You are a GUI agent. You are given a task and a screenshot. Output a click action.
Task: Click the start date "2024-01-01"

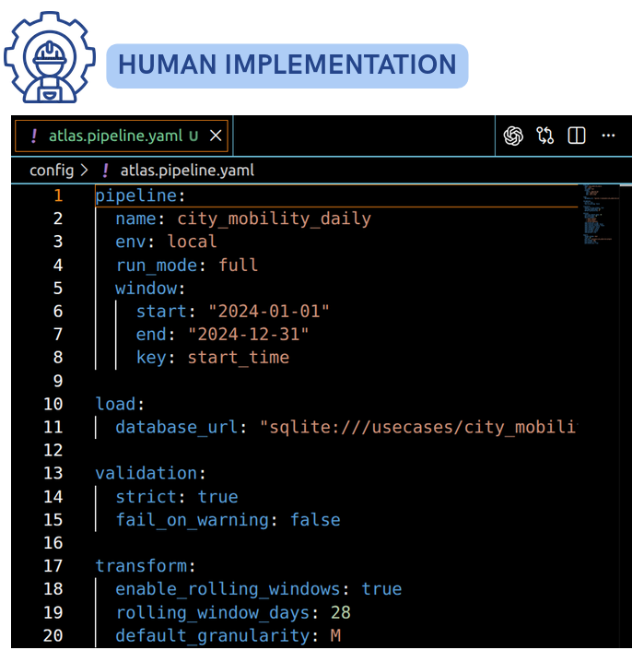(x=269, y=312)
